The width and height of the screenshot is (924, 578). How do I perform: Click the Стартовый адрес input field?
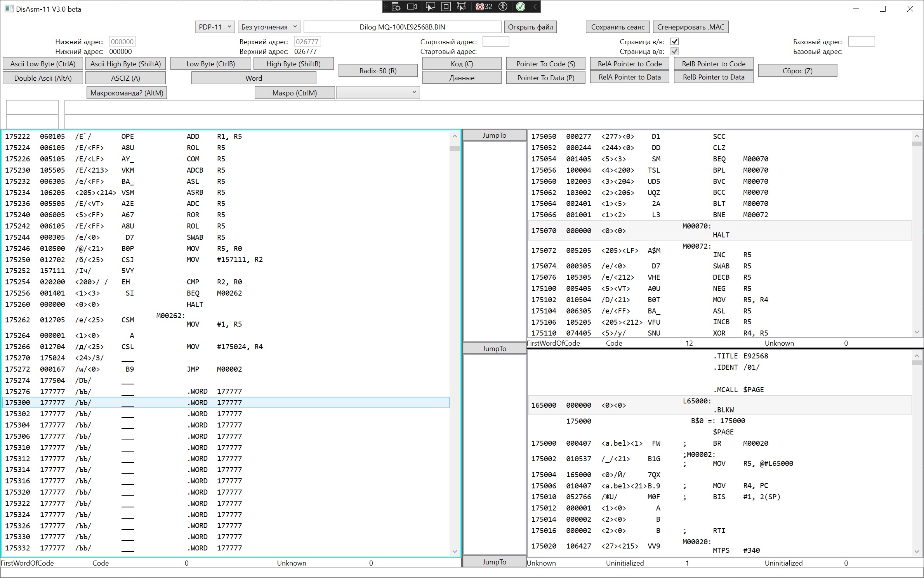495,42
